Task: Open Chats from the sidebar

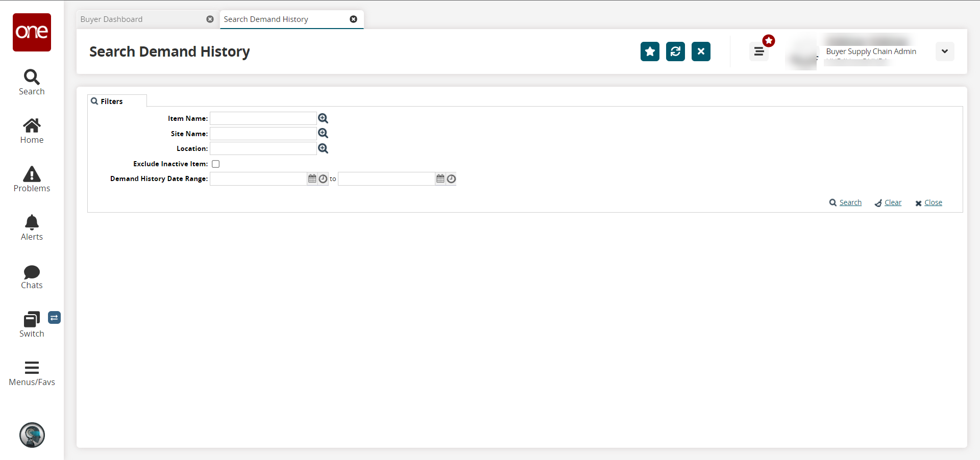Action: pos(32,277)
